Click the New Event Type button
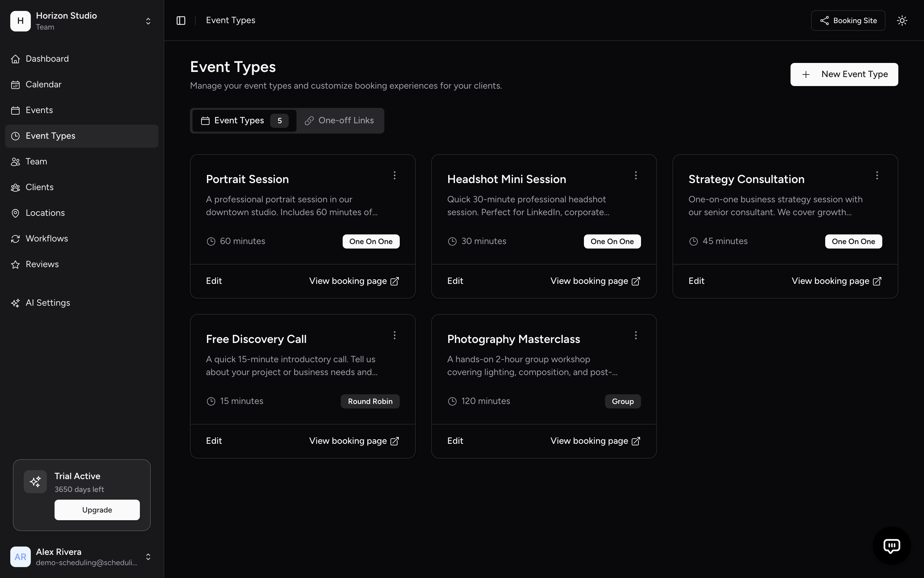The height and width of the screenshot is (578, 924). coord(844,74)
